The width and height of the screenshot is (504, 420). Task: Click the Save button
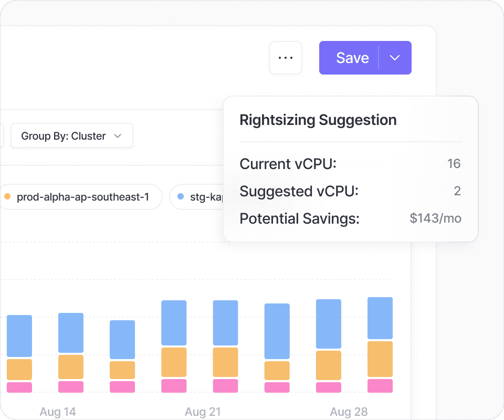352,58
